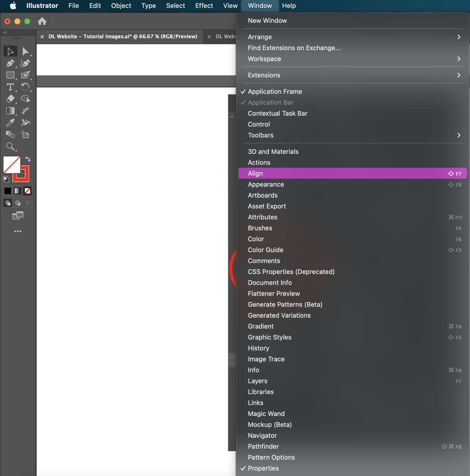This screenshot has width=470, height=476.
Task: Activate the Rectangle tool
Action: pyautogui.click(x=10, y=75)
